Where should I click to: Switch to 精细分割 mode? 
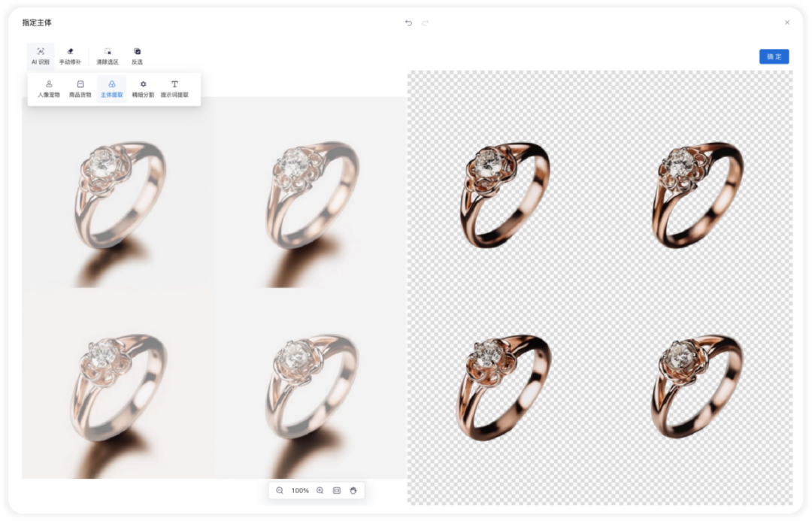tap(143, 89)
